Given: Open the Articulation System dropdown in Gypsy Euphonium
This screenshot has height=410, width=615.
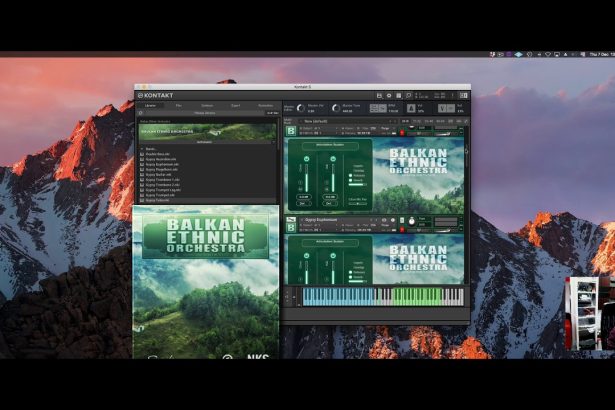Looking at the screenshot, I should 330,240.
